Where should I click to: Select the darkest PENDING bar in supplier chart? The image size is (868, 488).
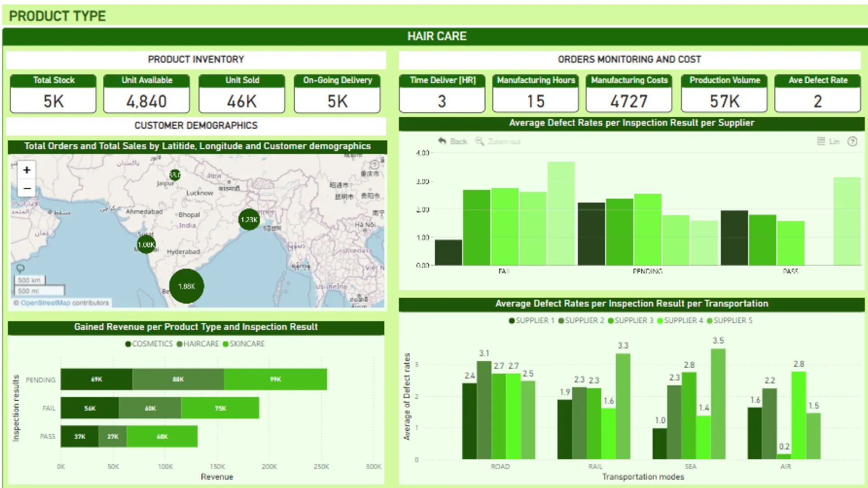(591, 234)
